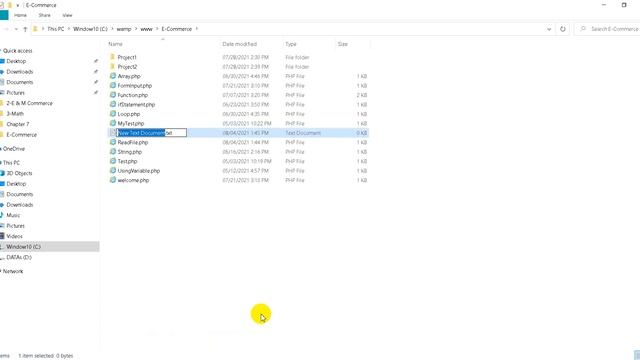640x360 pixels.
Task: Sort files by Date modified column
Action: coord(240,44)
